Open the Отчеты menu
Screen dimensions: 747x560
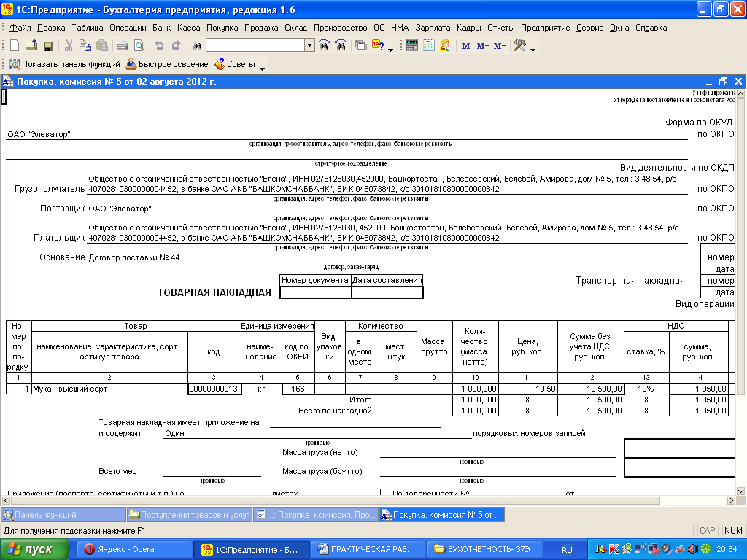click(x=500, y=28)
